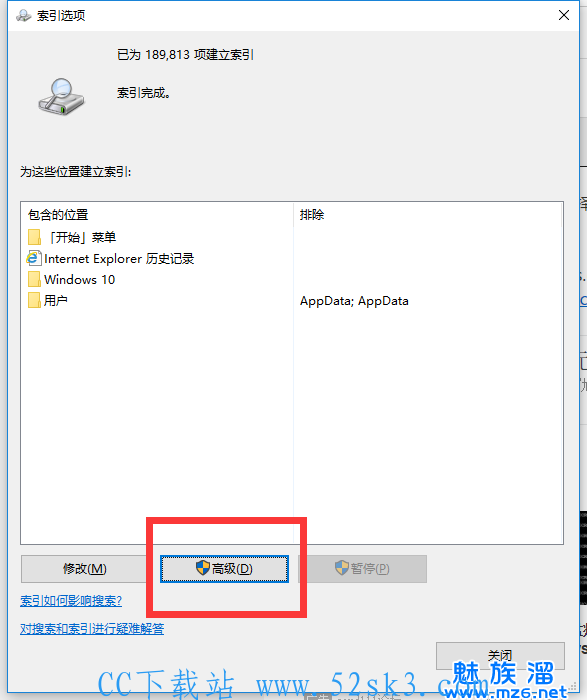The height and width of the screenshot is (700, 587).
Task: Select the 「开始」菜单 folder icon
Action: click(x=34, y=237)
